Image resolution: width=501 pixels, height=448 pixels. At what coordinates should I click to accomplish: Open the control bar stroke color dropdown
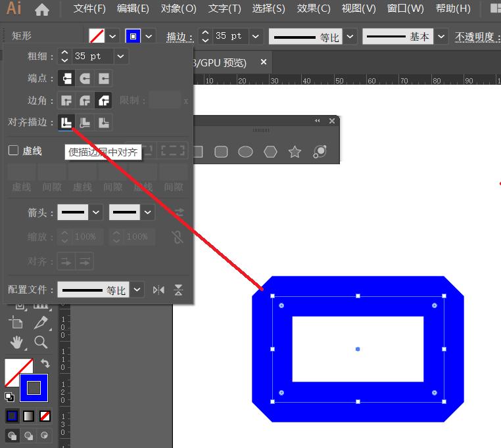pyautogui.click(x=149, y=36)
